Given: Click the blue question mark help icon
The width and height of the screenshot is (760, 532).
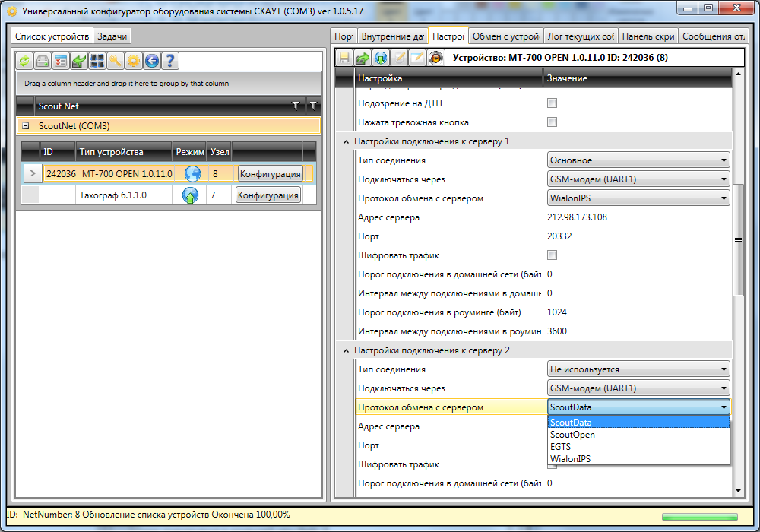Looking at the screenshot, I should click(x=170, y=62).
